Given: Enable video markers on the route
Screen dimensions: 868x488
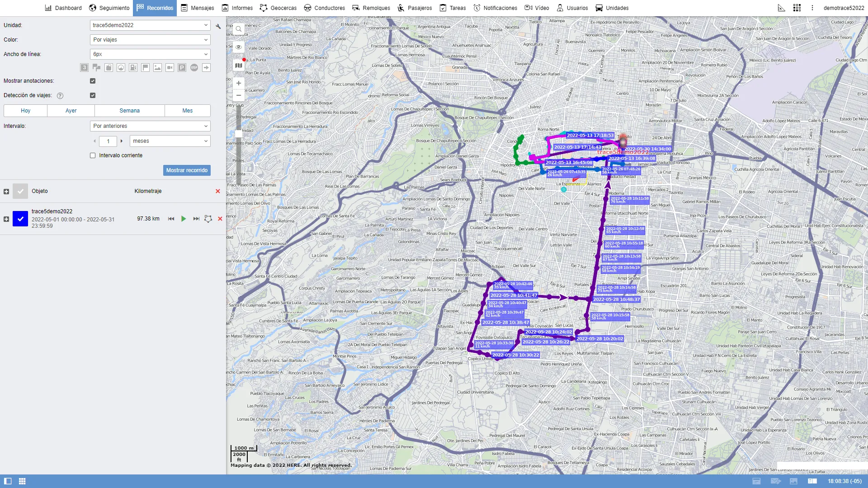Looking at the screenshot, I should 170,67.
